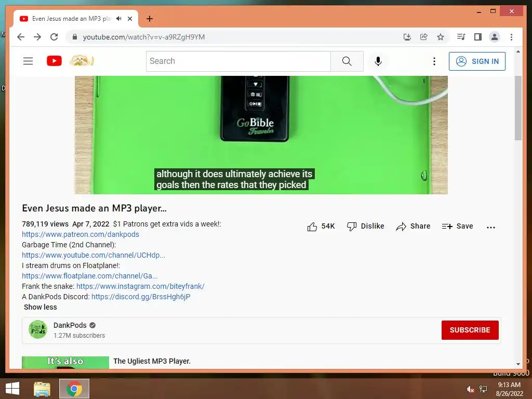Like the video with 54K thumbs up
Screen dimensions: 532x399
coord(321,227)
